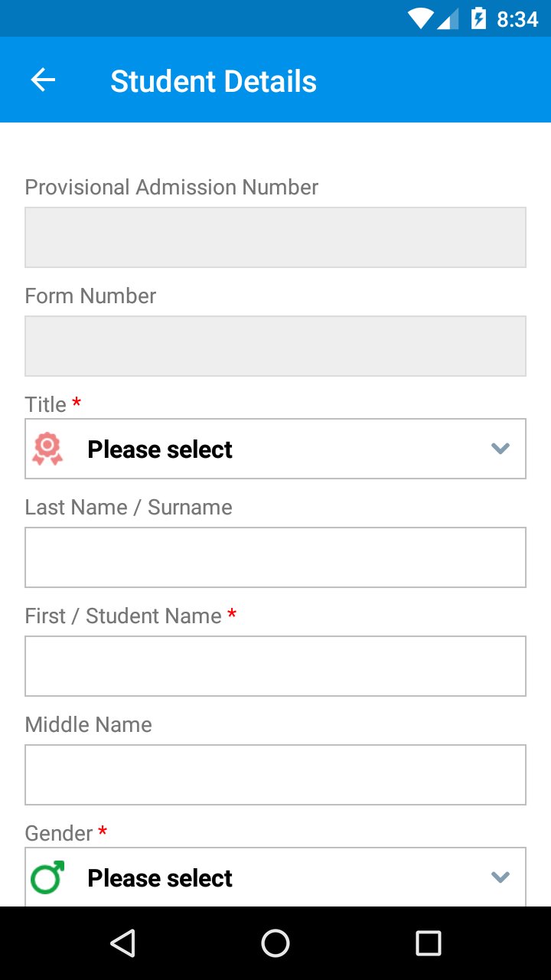Click the Gender dropdown chevron arrow
The height and width of the screenshot is (980, 551).
coord(500,877)
